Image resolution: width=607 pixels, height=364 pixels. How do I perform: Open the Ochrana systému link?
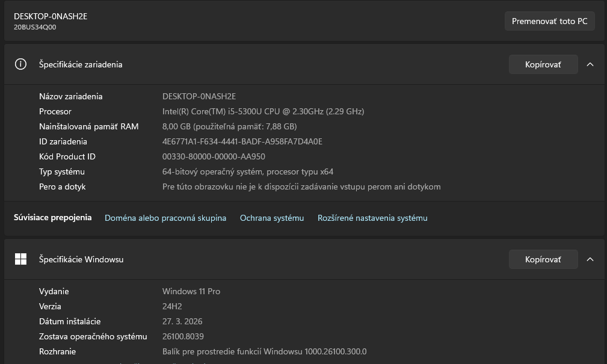coord(271,218)
